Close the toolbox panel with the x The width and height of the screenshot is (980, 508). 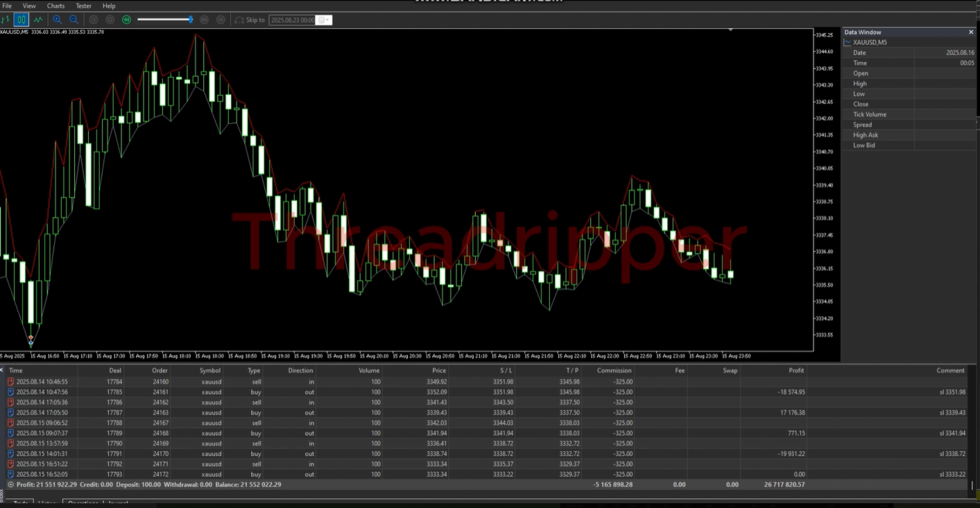[3, 370]
